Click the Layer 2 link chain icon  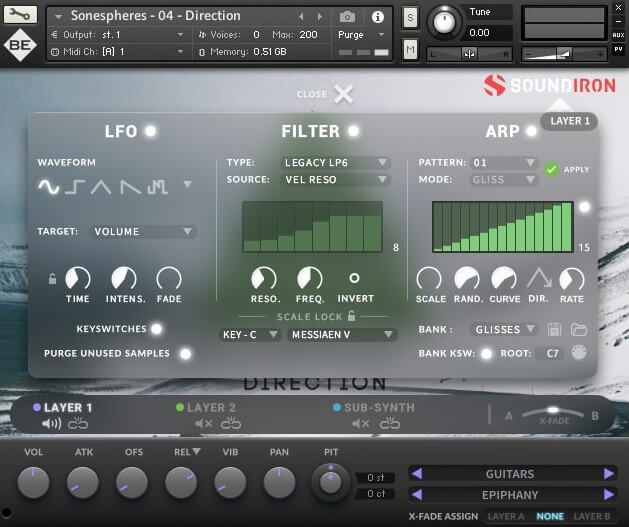click(x=231, y=424)
